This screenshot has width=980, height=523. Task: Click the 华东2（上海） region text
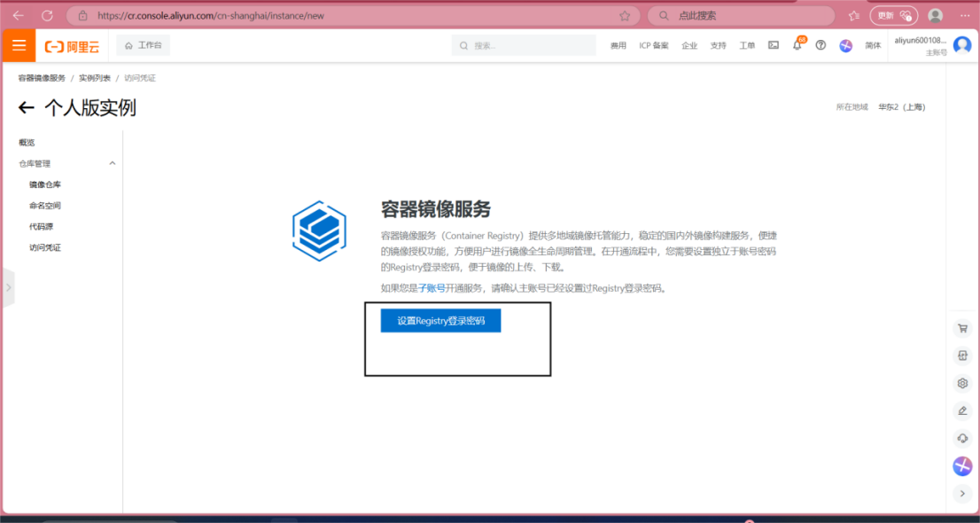tap(901, 107)
